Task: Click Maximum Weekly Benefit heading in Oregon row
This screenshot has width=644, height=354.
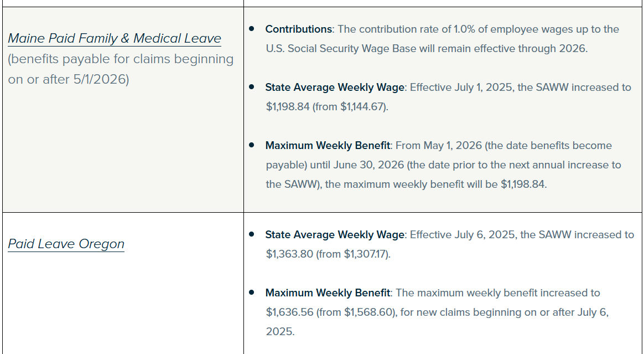Action: 328,293
